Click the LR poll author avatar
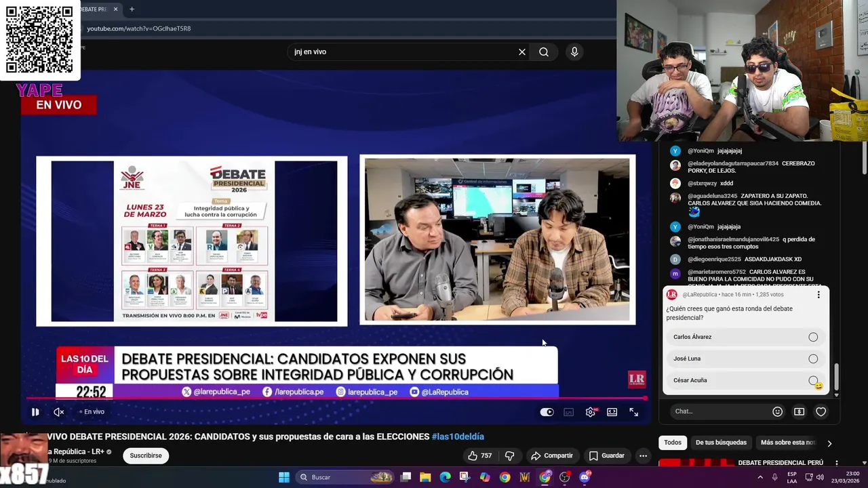 pos(671,294)
